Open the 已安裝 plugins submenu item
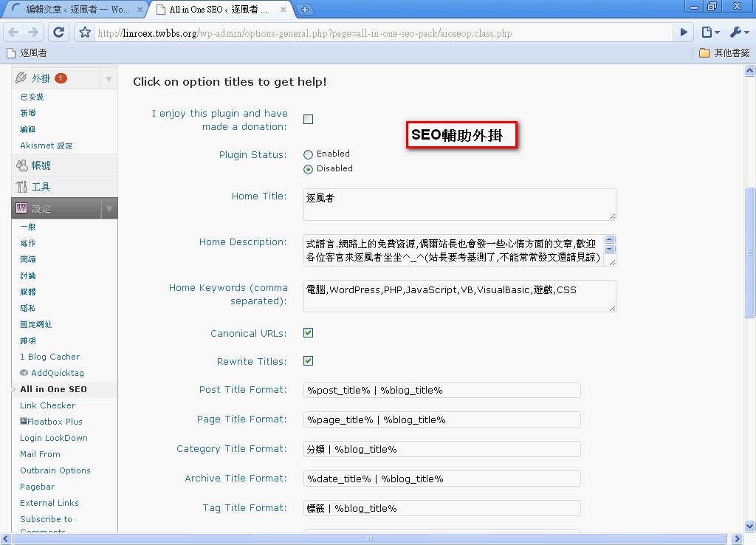The image size is (756, 545). 32,97
